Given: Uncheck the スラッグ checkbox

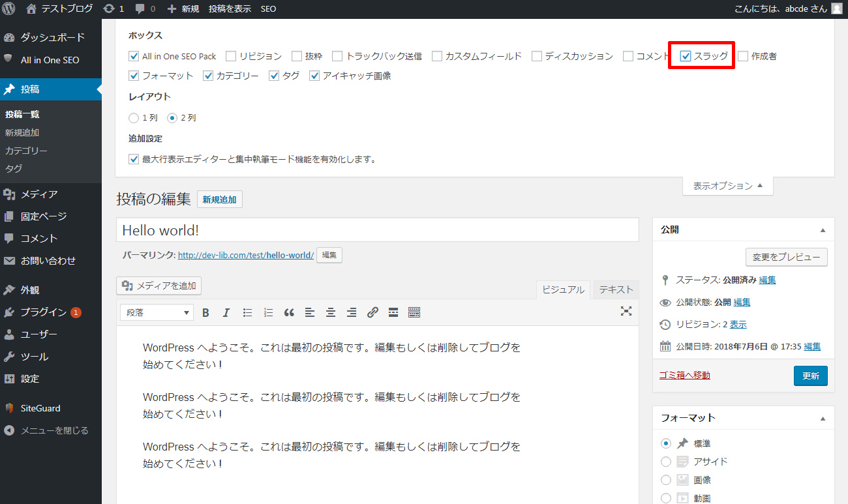Looking at the screenshot, I should tap(686, 56).
